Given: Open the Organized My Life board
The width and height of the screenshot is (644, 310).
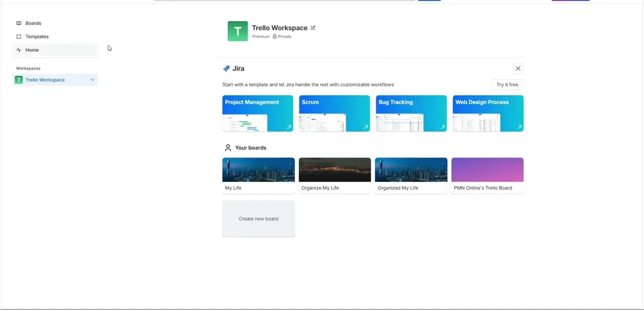Looking at the screenshot, I should (411, 176).
